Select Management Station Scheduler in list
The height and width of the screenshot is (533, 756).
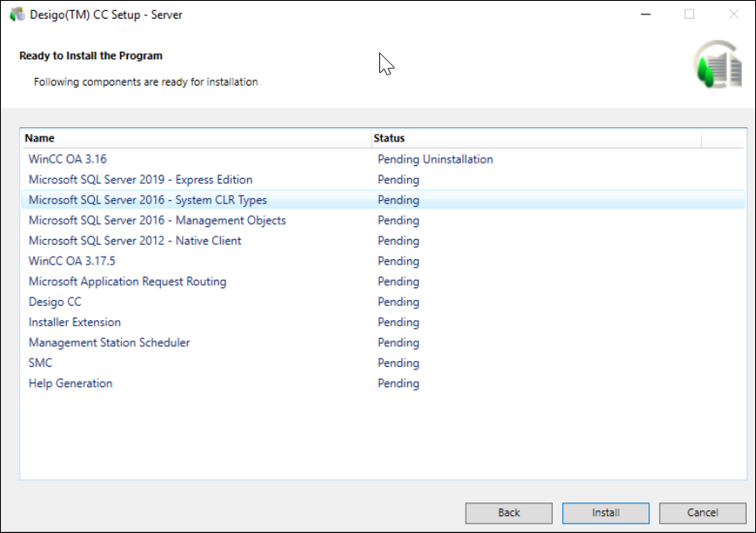[x=109, y=342]
